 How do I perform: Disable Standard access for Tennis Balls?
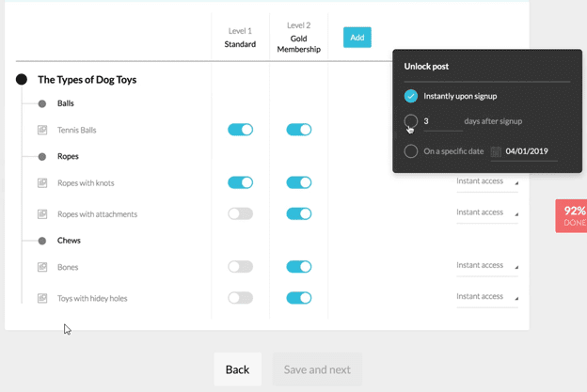[x=240, y=130]
